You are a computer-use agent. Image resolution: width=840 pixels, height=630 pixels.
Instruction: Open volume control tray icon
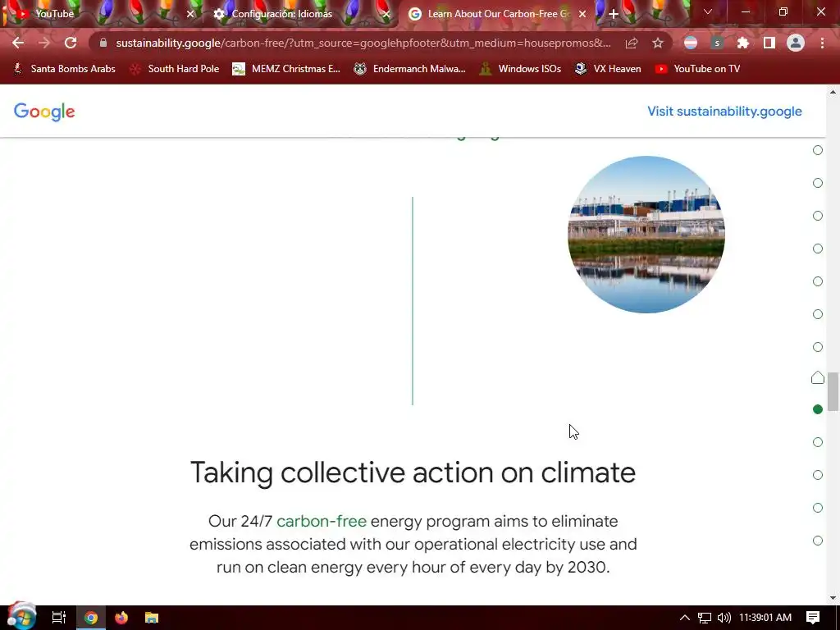(x=724, y=618)
